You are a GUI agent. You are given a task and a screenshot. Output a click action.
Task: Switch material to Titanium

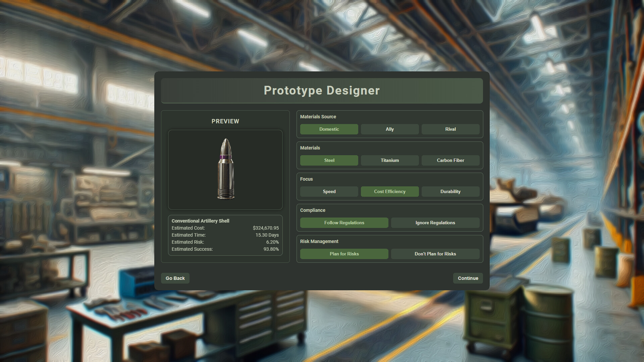[389, 160]
